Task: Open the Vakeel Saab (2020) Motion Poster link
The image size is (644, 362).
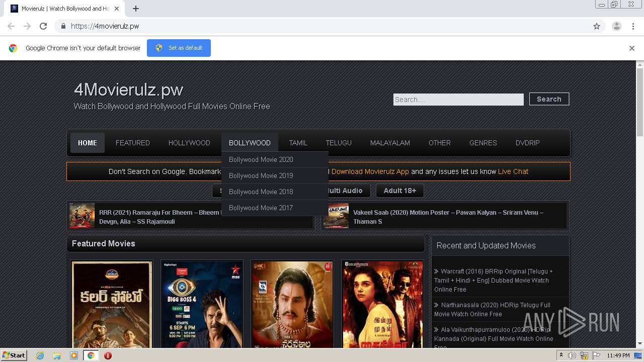Action: (448, 217)
